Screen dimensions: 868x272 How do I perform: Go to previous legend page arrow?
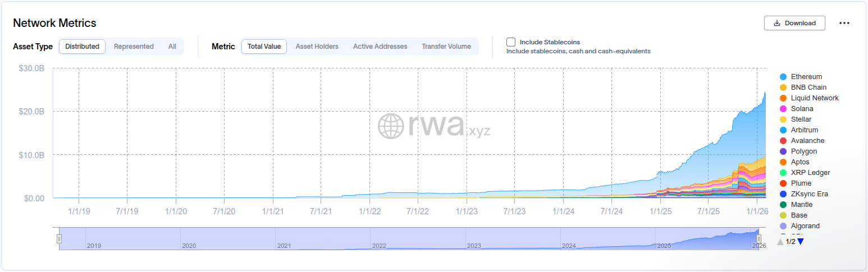click(780, 242)
